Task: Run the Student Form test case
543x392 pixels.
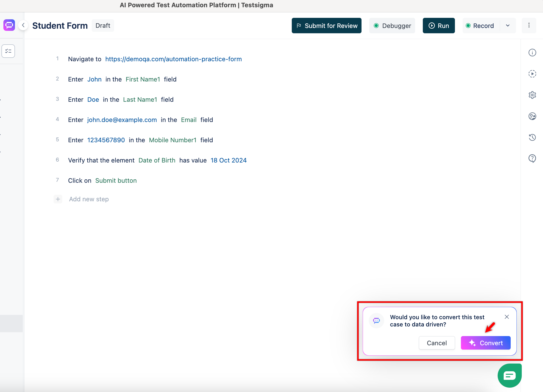Action: pos(439,26)
